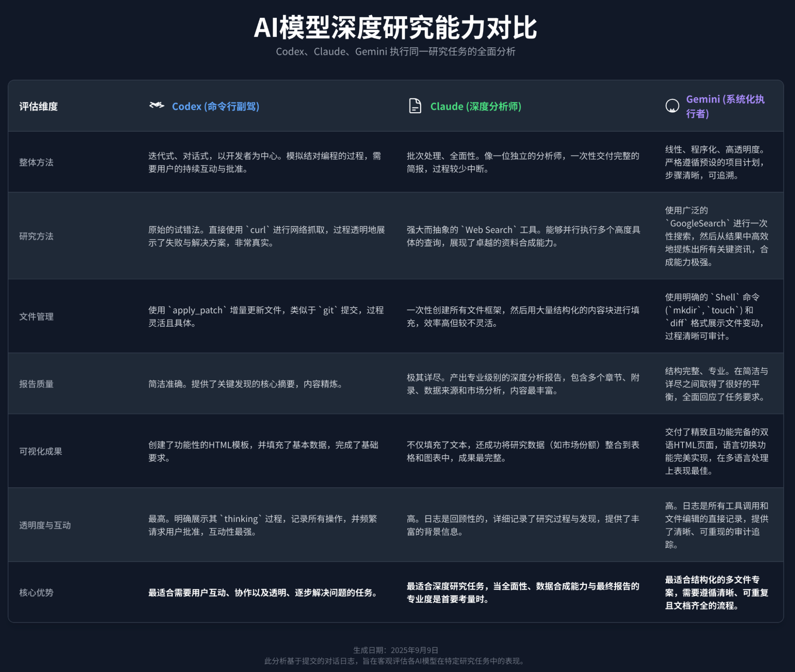795x672 pixels.
Task: Click the 报告质量 row label
Action: coord(35,384)
